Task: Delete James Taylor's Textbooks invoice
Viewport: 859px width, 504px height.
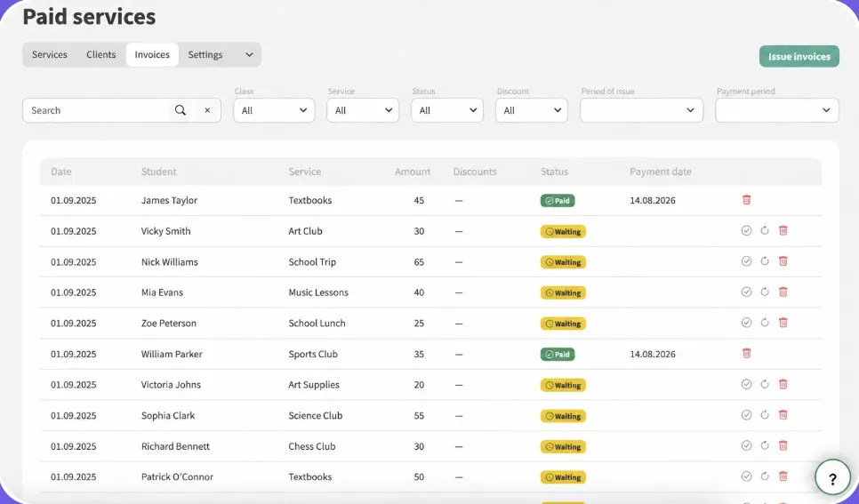Action: pyautogui.click(x=746, y=200)
